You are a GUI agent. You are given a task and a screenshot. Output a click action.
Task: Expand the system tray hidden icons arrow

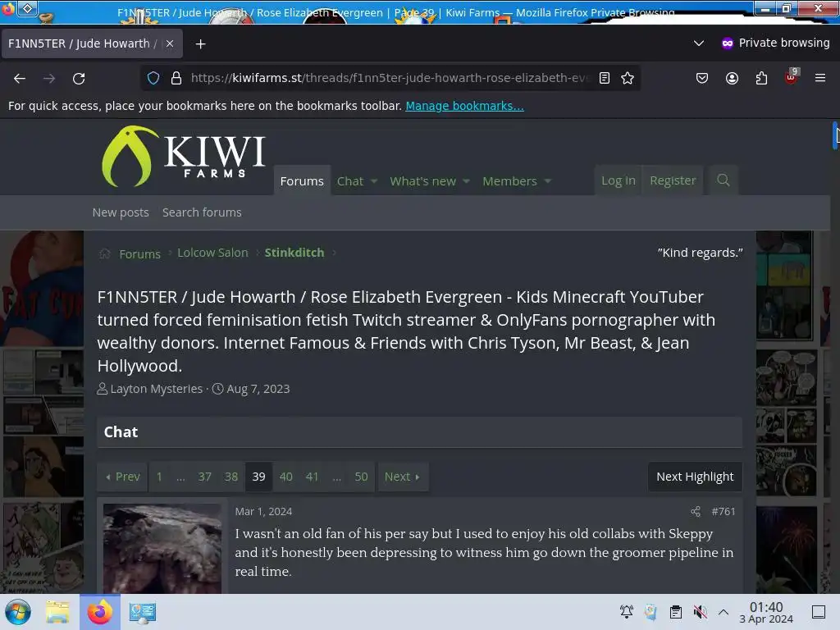pyautogui.click(x=724, y=612)
